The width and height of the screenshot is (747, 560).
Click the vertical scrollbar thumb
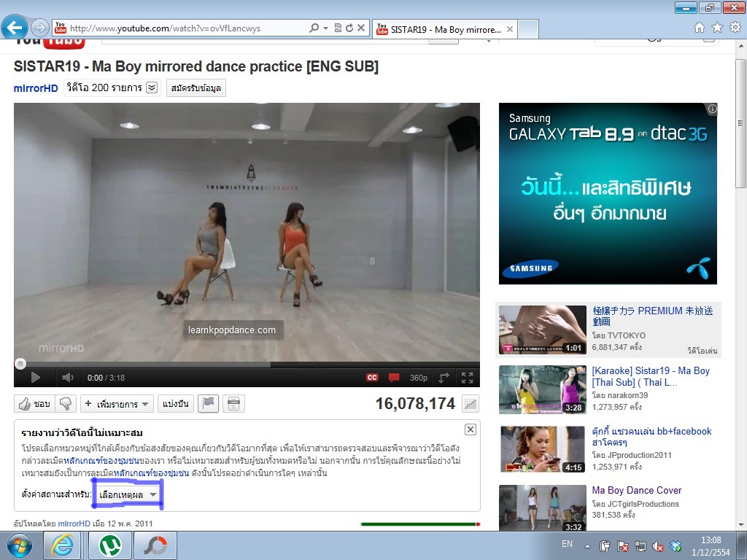coord(741,122)
